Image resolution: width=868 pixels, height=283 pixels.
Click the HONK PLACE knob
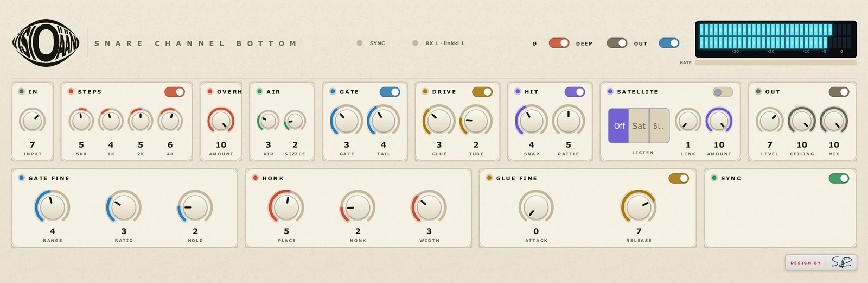pos(286,207)
